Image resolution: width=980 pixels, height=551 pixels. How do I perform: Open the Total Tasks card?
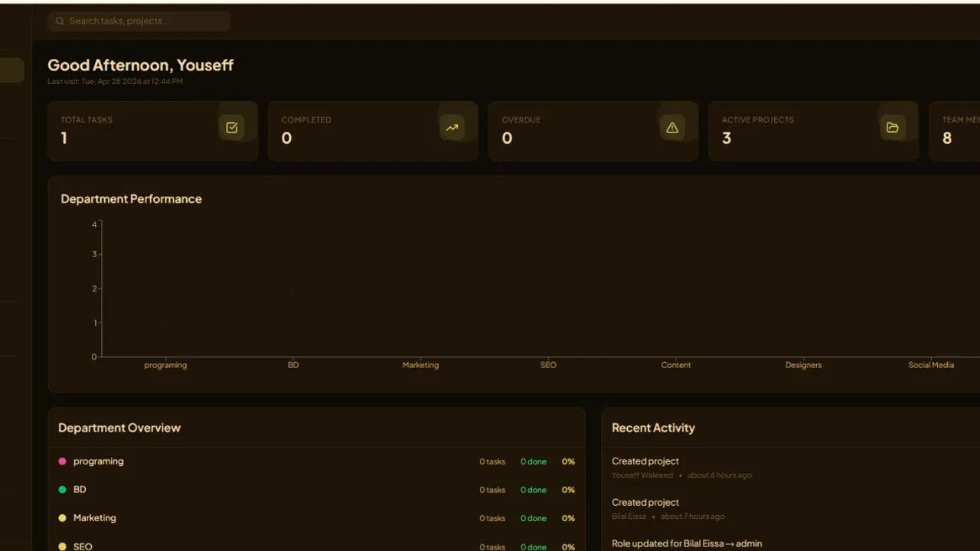153,131
